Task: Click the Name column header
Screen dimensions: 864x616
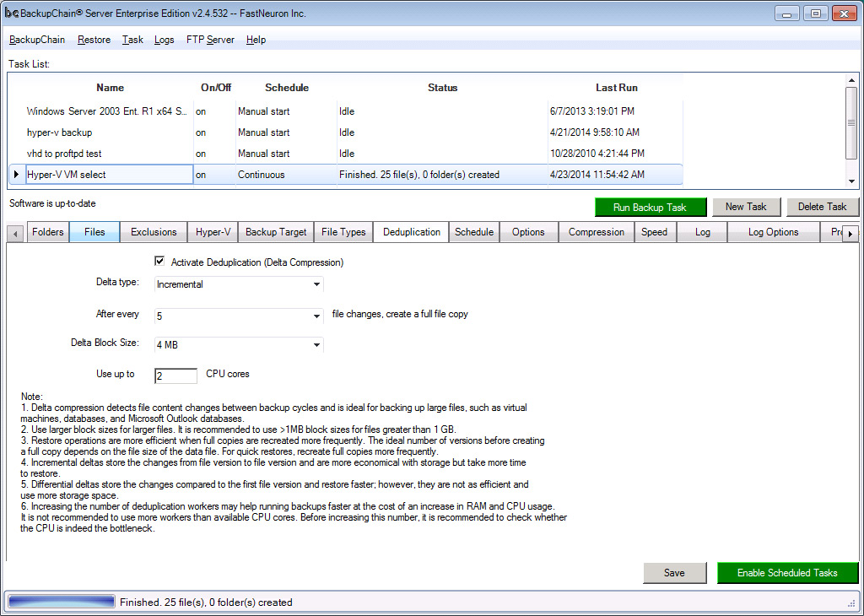Action: tap(111, 88)
